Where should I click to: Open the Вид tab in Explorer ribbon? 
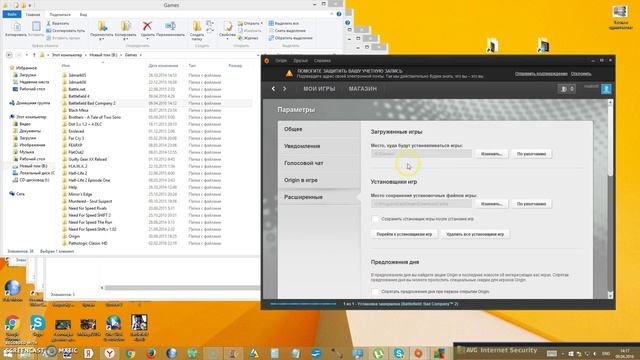click(x=83, y=14)
